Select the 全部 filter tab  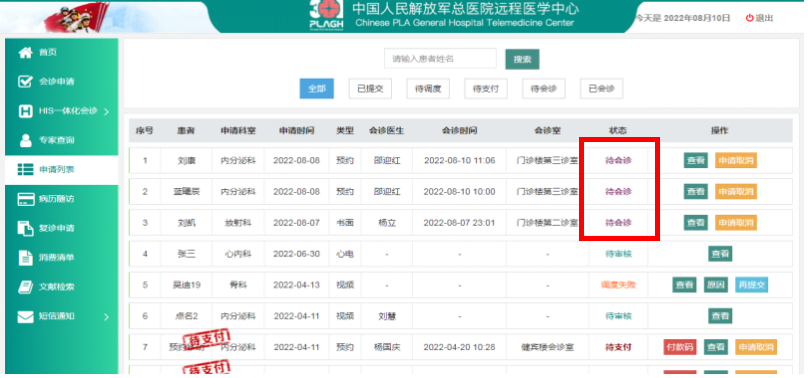click(317, 89)
